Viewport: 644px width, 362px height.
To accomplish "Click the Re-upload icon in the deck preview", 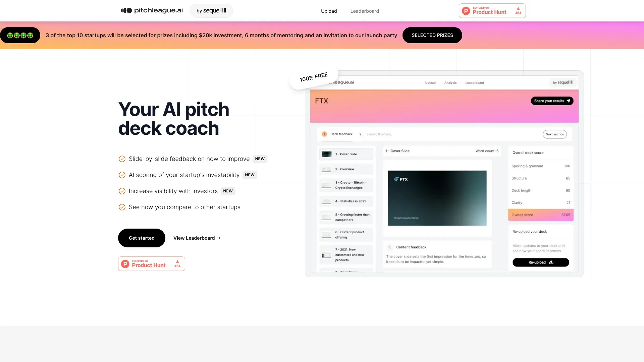I will click(x=552, y=262).
